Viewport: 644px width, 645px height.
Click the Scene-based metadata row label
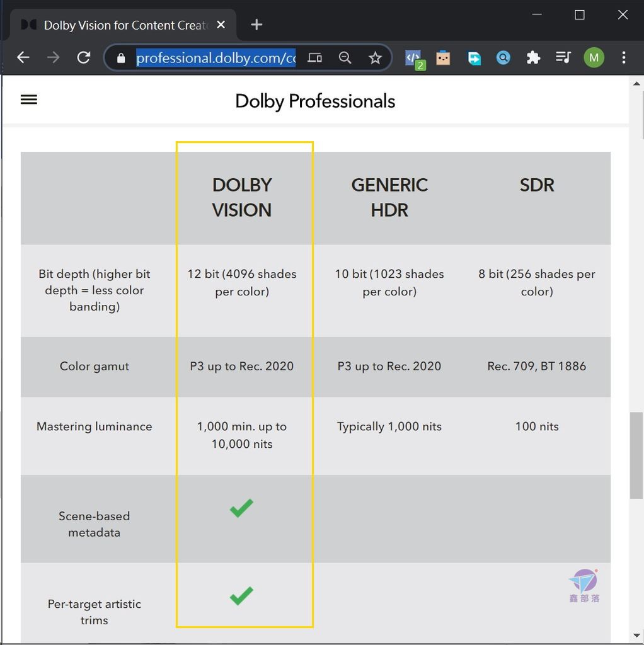point(95,524)
